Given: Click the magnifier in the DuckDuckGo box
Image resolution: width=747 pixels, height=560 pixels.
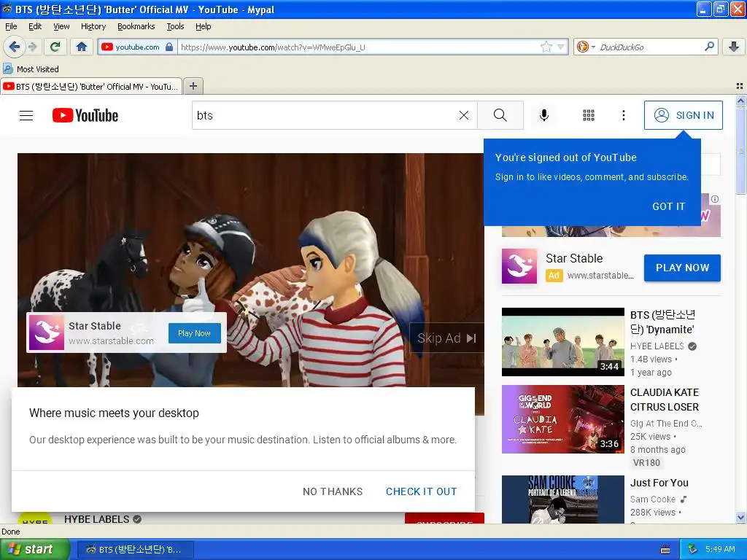Looking at the screenshot, I should (x=709, y=47).
